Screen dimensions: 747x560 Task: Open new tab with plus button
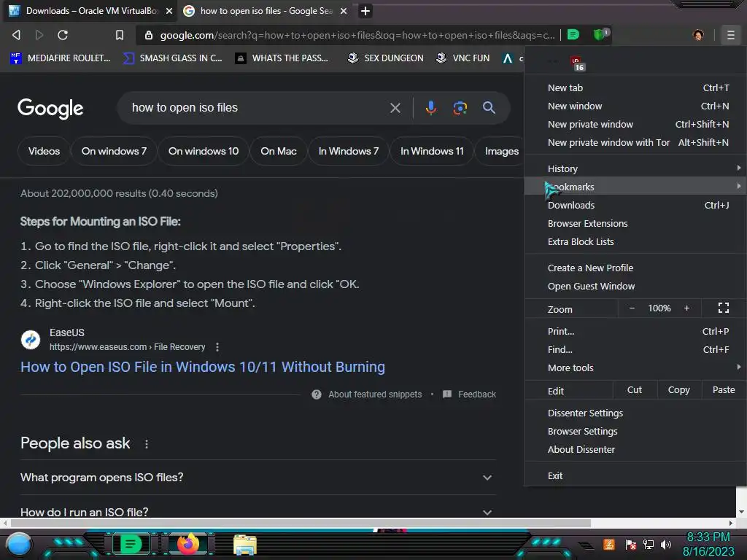click(365, 11)
